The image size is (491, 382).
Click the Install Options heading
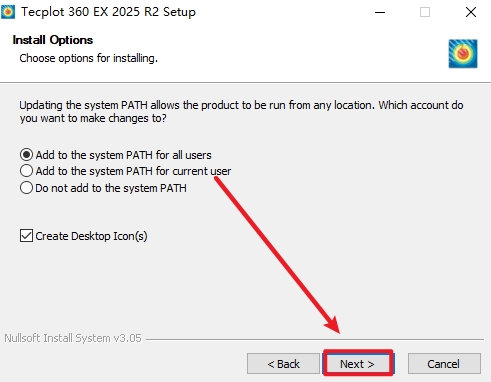point(53,40)
